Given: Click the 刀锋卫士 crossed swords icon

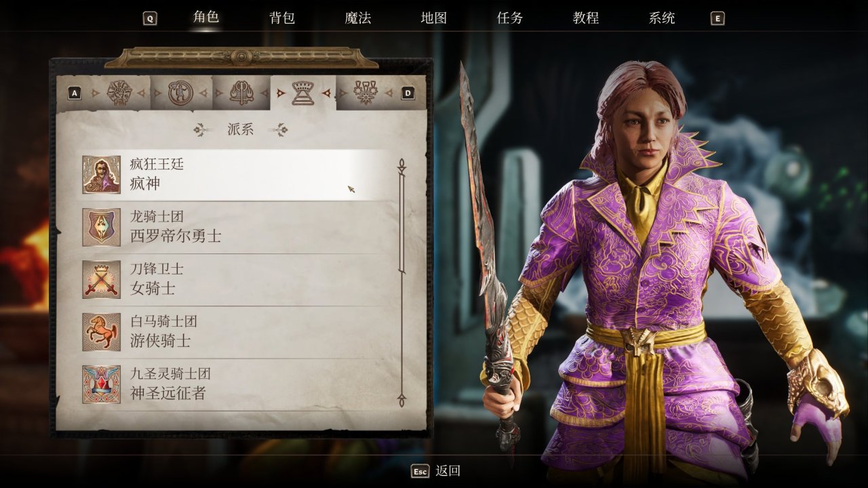Looking at the screenshot, I should tap(102, 279).
